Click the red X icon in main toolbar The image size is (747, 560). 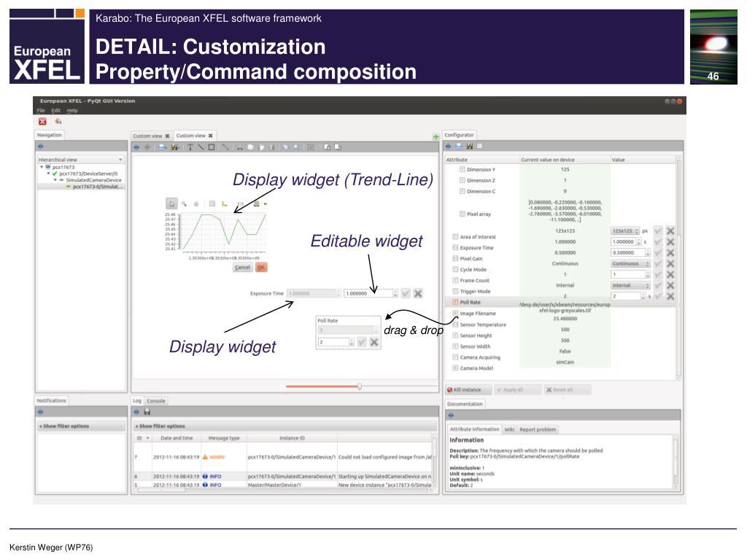coord(42,122)
